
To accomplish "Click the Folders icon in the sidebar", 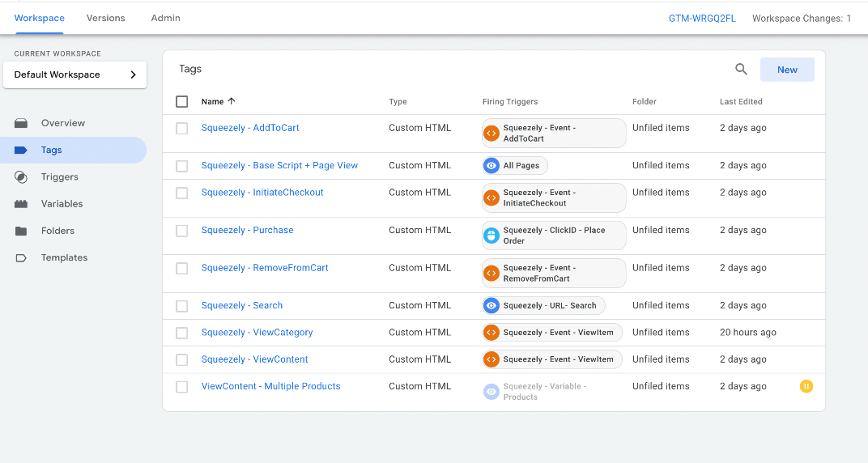I will click(x=21, y=231).
